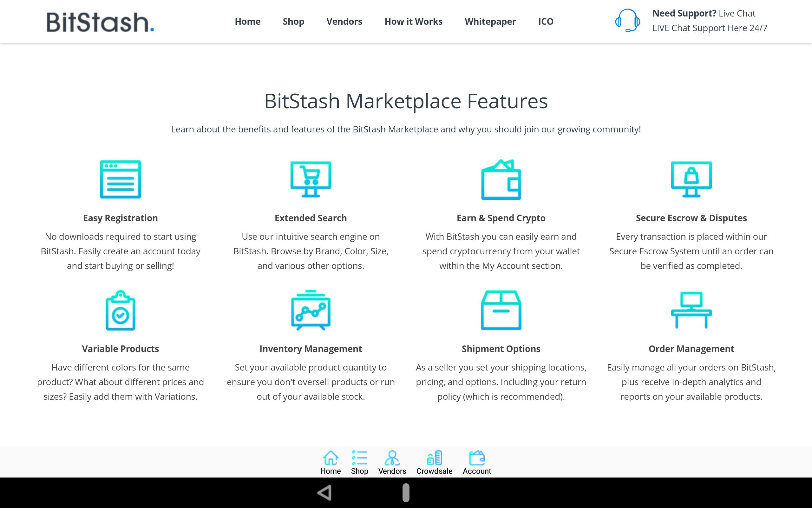Click the Extended Search heading
The width and height of the screenshot is (812, 508).
pos(311,218)
